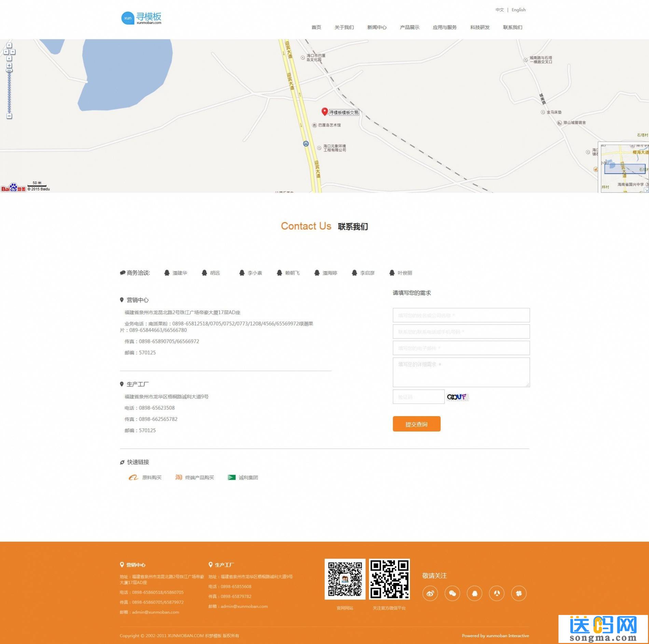The height and width of the screenshot is (644, 649).
Task: Pan the map down with the arrow button
Action: pos(9,58)
